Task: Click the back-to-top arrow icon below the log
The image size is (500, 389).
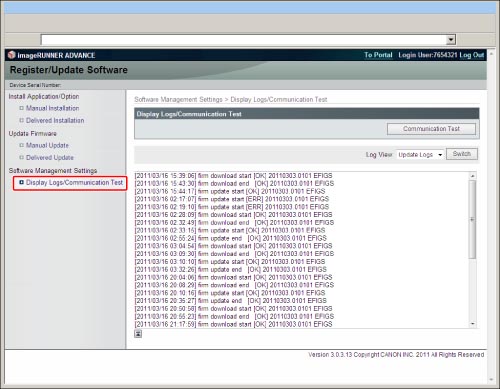Action: 138,334
